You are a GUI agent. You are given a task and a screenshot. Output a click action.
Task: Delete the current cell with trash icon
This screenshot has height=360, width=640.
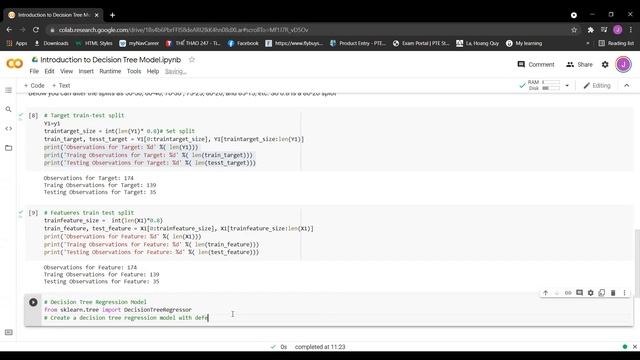(613, 293)
